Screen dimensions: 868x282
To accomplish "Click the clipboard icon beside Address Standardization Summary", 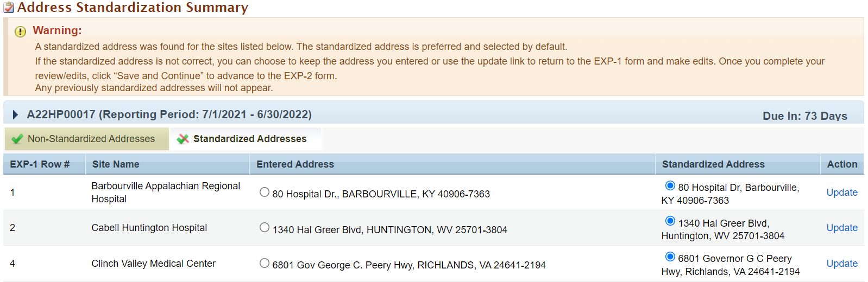I will (9, 8).
